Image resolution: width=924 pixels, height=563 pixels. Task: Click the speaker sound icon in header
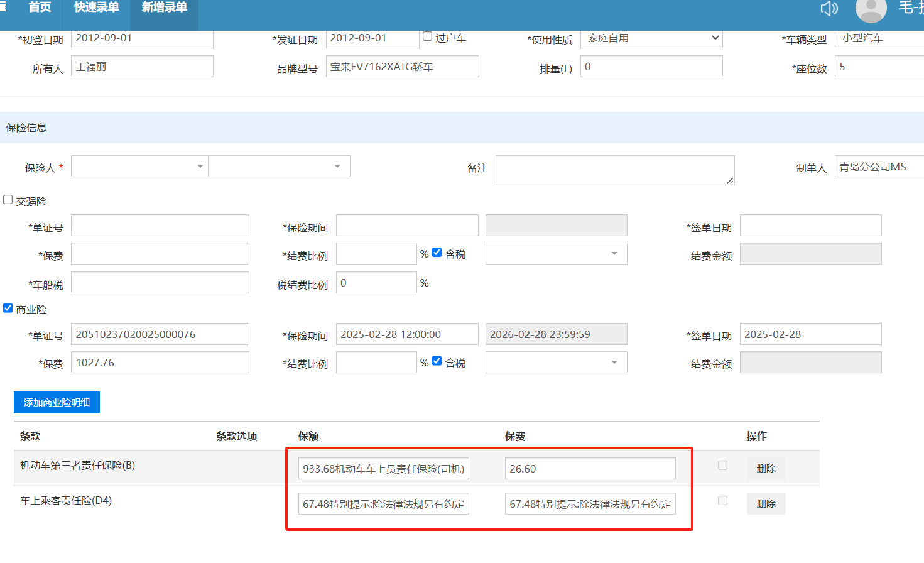pyautogui.click(x=829, y=8)
